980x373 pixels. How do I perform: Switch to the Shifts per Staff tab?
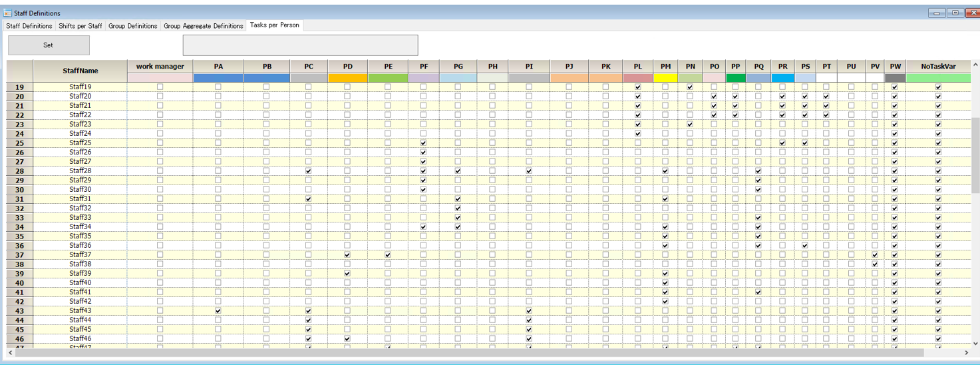pos(81,26)
